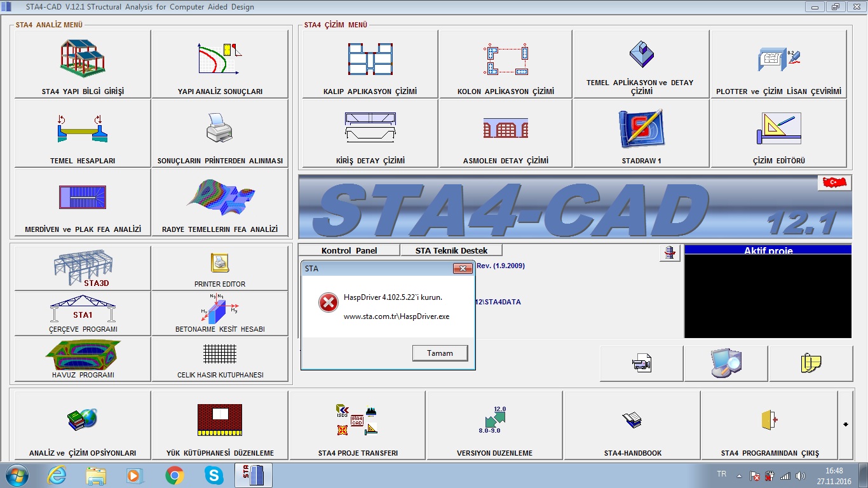The height and width of the screenshot is (488, 868).
Task: Open Google Chrome from the taskbar
Action: [174, 475]
